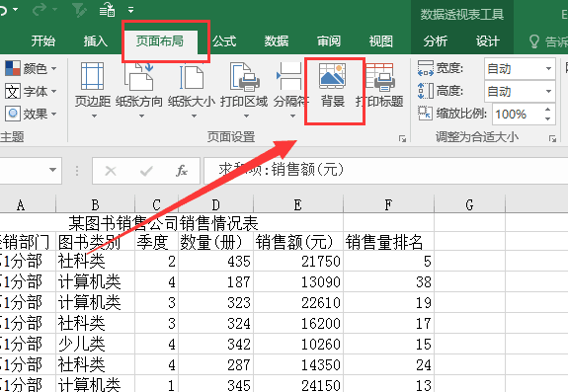Click the formula bar text 销售额(元)
Viewport: 568px width, 392px height.
pyautogui.click(x=307, y=170)
